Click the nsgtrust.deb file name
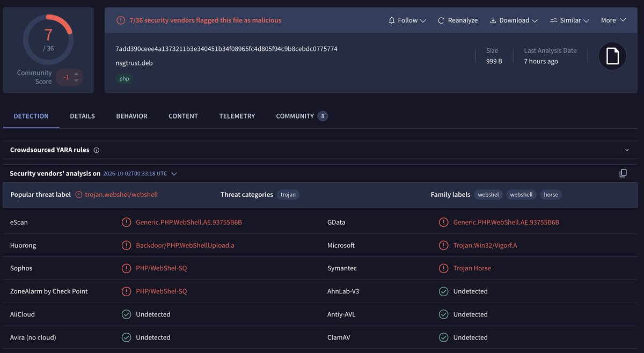This screenshot has width=644, height=353. click(134, 63)
